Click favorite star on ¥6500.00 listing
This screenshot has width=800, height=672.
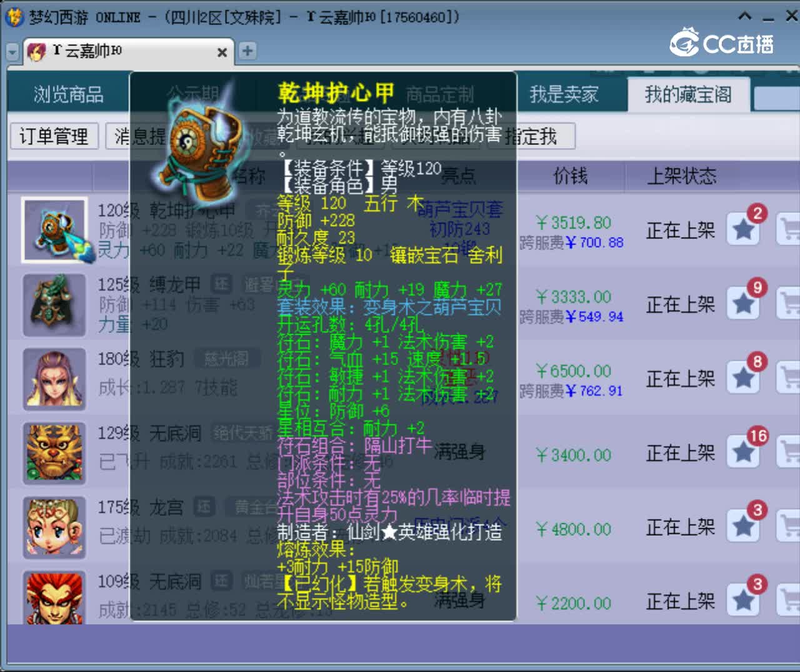(x=744, y=378)
